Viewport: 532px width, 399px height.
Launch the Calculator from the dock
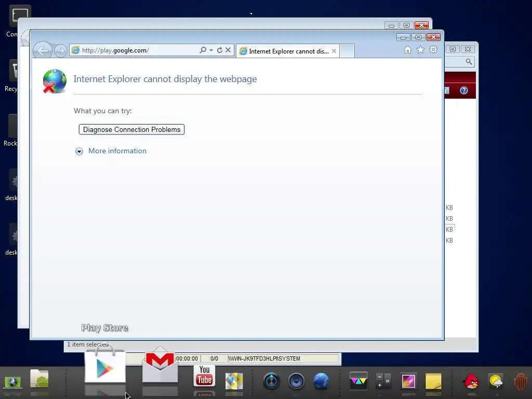[x=383, y=381]
